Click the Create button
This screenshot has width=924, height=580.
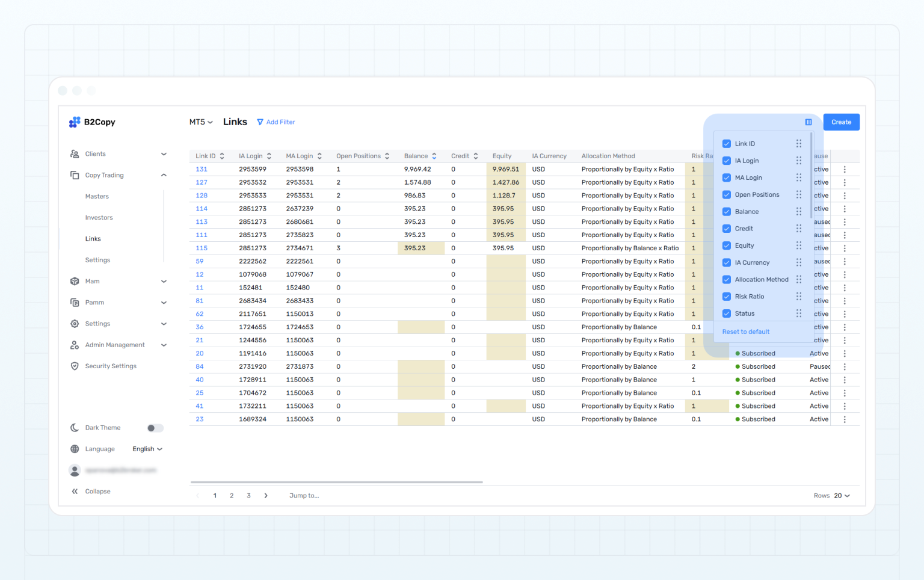coord(841,122)
